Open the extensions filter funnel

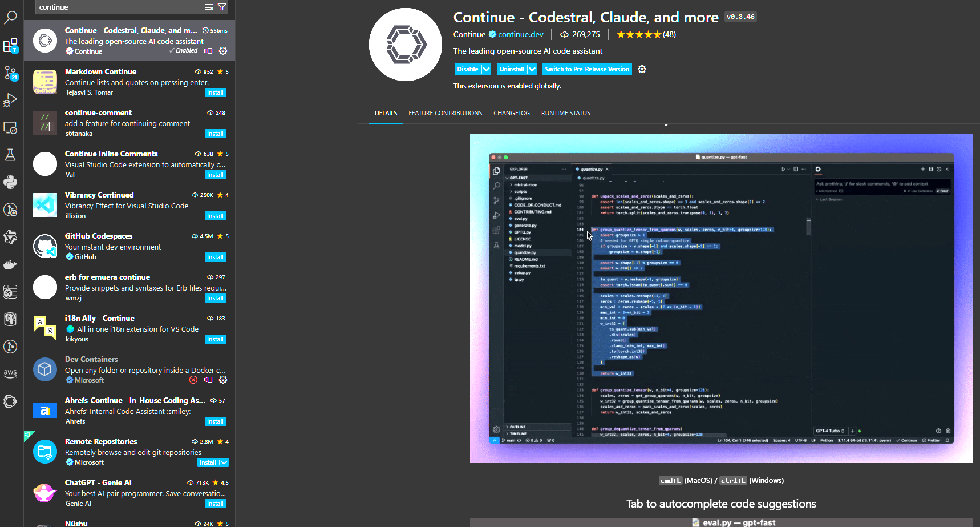(x=222, y=7)
